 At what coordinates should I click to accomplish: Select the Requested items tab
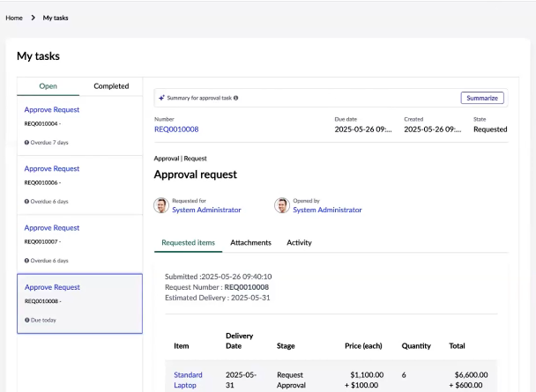(x=189, y=243)
